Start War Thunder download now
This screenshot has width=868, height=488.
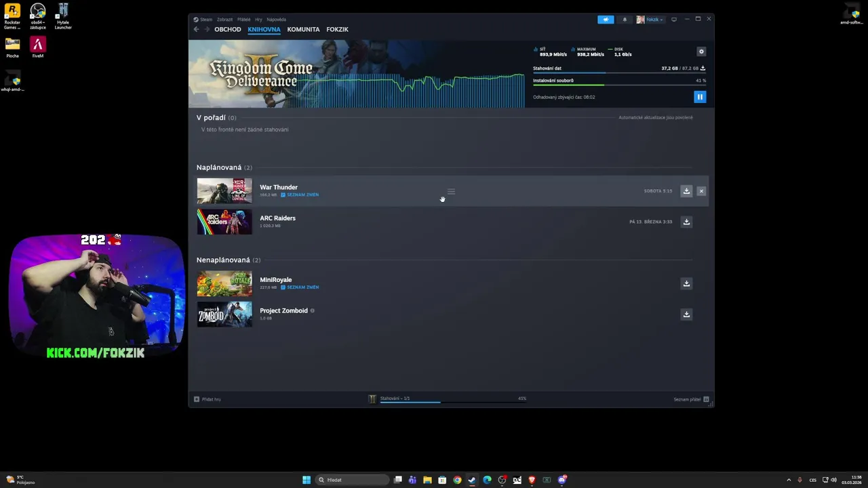click(x=686, y=191)
